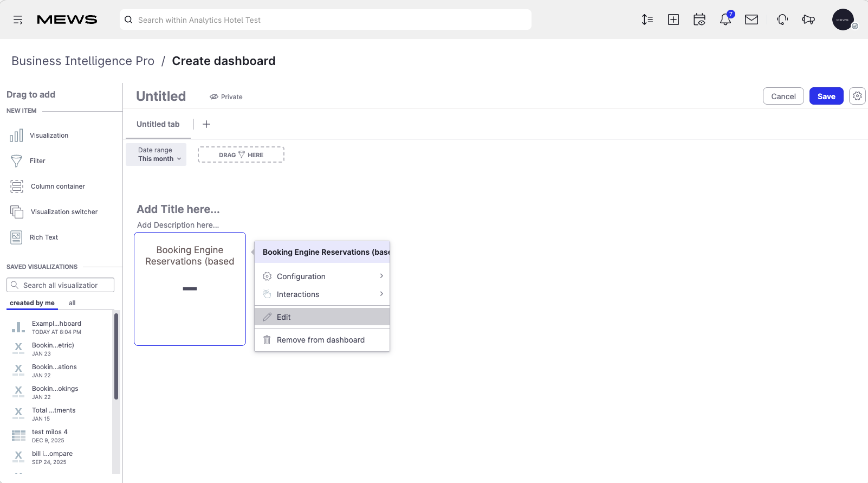Image resolution: width=868 pixels, height=483 pixels.
Task: Select the Visualization bar chart icon
Action: coord(16,136)
